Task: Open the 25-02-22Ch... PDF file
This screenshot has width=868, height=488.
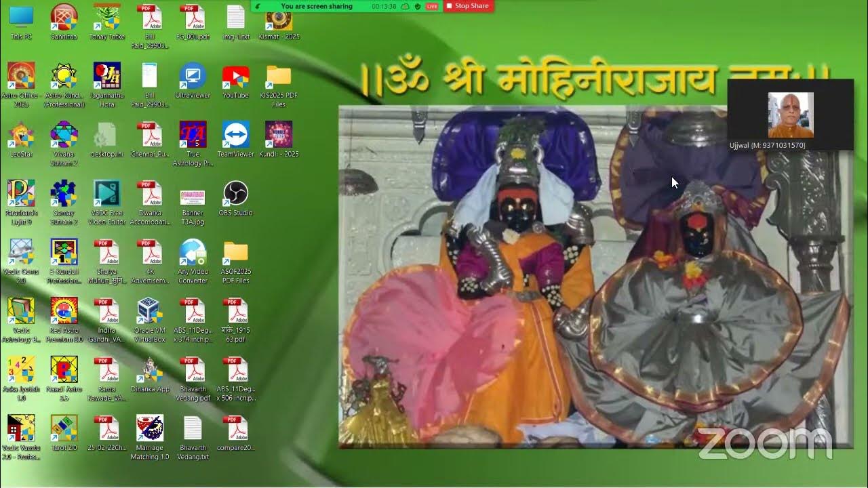Action: pos(107,434)
